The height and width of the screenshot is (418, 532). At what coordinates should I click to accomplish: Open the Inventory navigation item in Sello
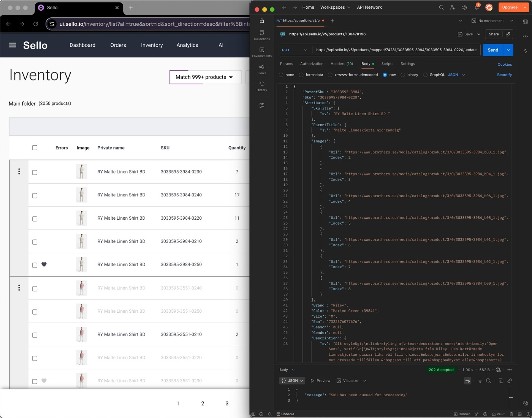pos(152,45)
